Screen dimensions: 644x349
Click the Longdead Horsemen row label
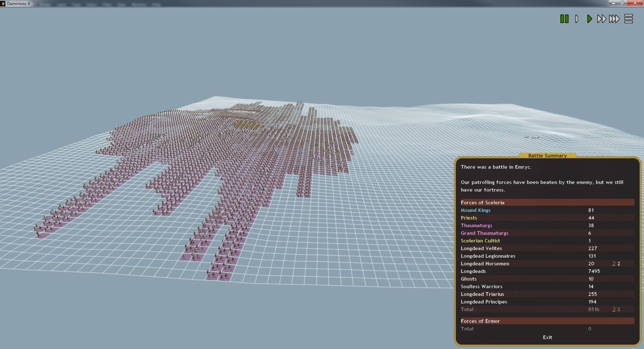485,263
